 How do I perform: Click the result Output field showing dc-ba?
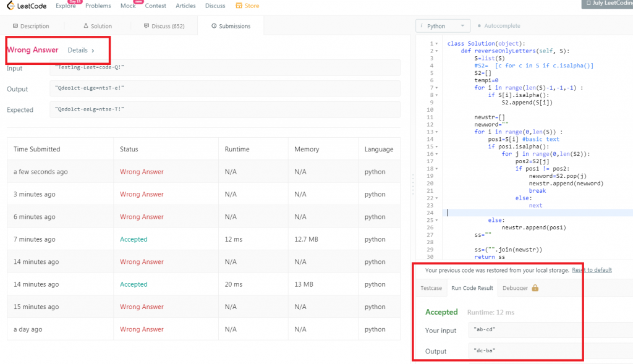tap(551, 350)
